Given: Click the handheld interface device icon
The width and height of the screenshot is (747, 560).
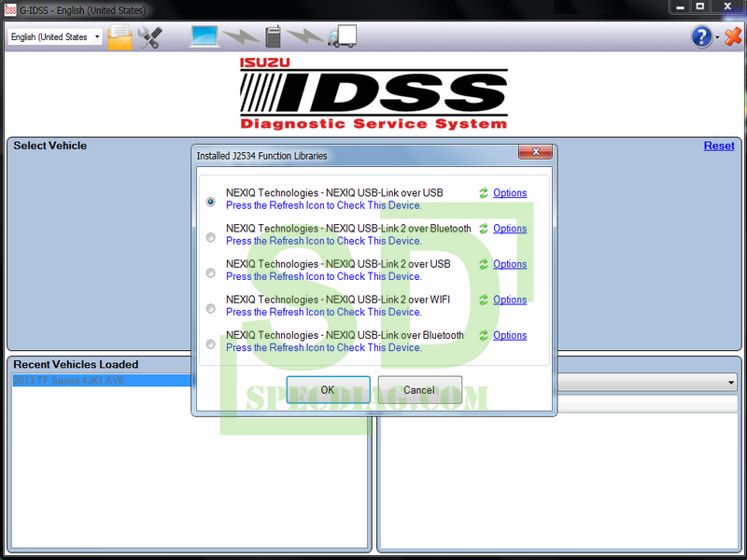Looking at the screenshot, I should click(x=274, y=37).
